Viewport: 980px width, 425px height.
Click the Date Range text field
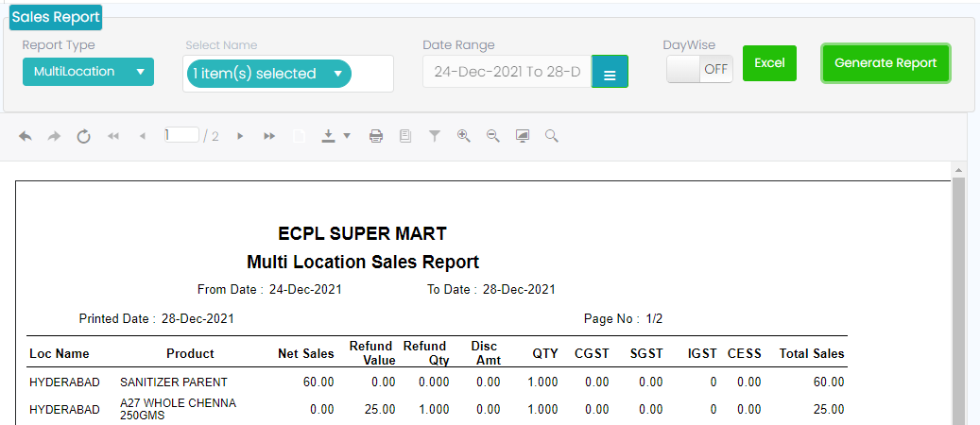click(x=507, y=72)
